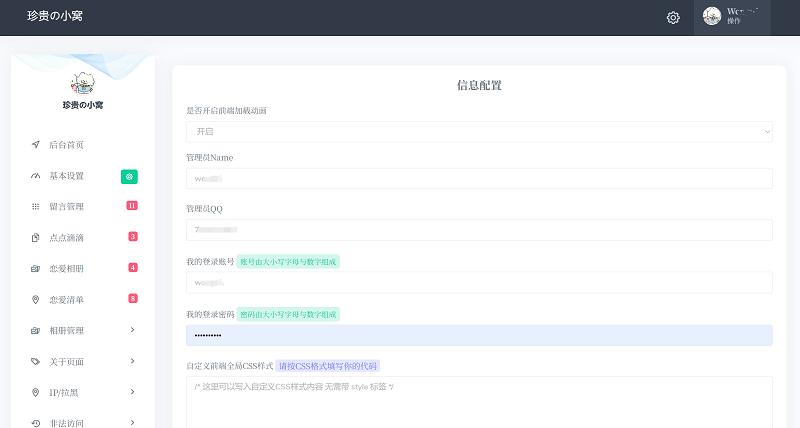800x428 pixels.
Task: Click the 基本设置 gauge icon
Action: [x=36, y=176]
